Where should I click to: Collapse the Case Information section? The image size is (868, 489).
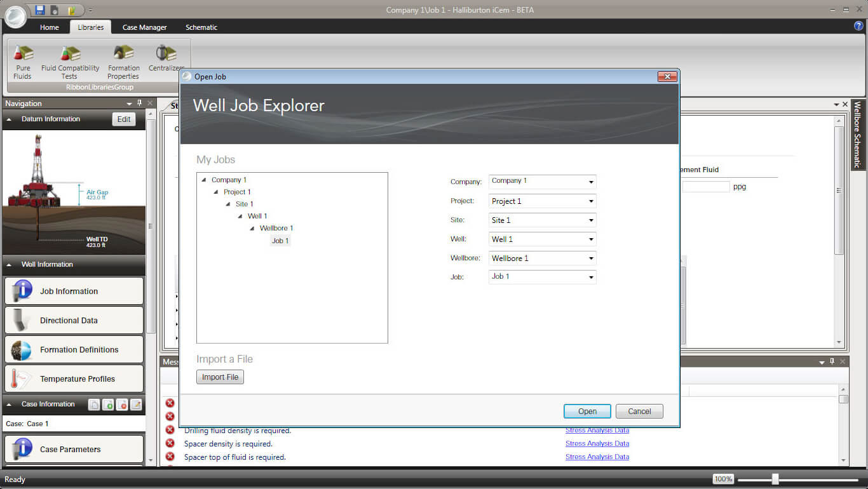coord(10,404)
